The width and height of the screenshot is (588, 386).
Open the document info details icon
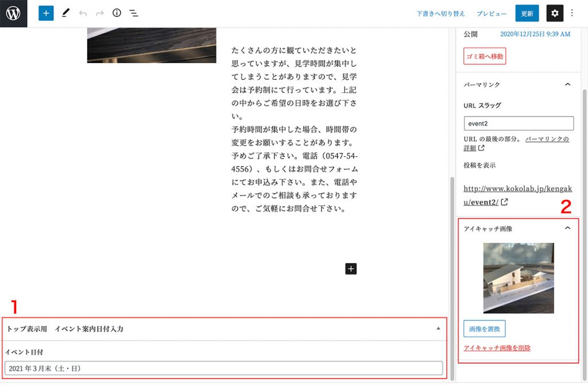point(117,13)
